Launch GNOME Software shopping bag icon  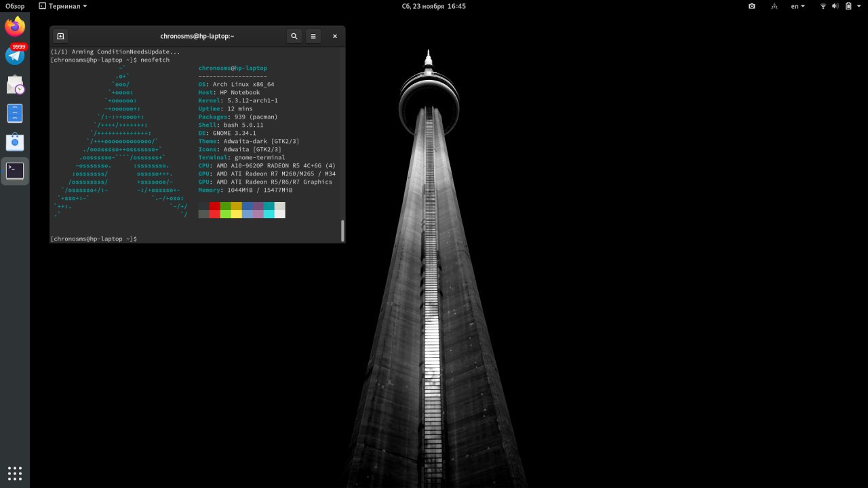pos(15,142)
